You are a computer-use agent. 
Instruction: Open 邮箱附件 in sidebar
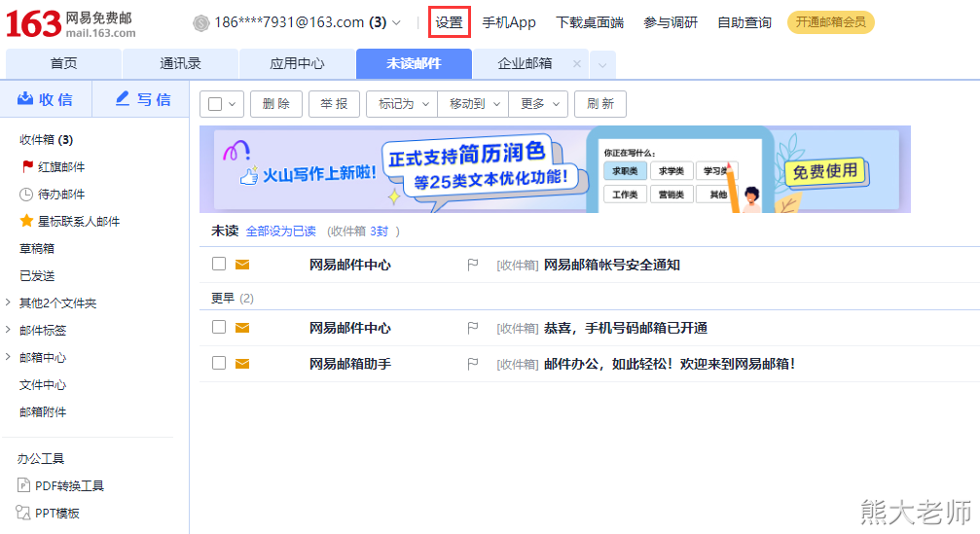pyautogui.click(x=43, y=411)
